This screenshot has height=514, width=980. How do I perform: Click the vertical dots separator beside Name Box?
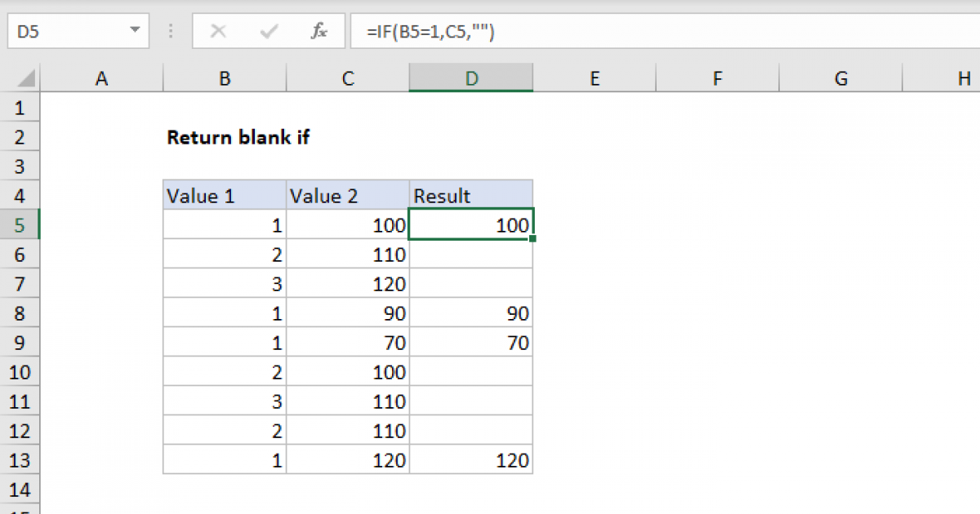pos(170,31)
